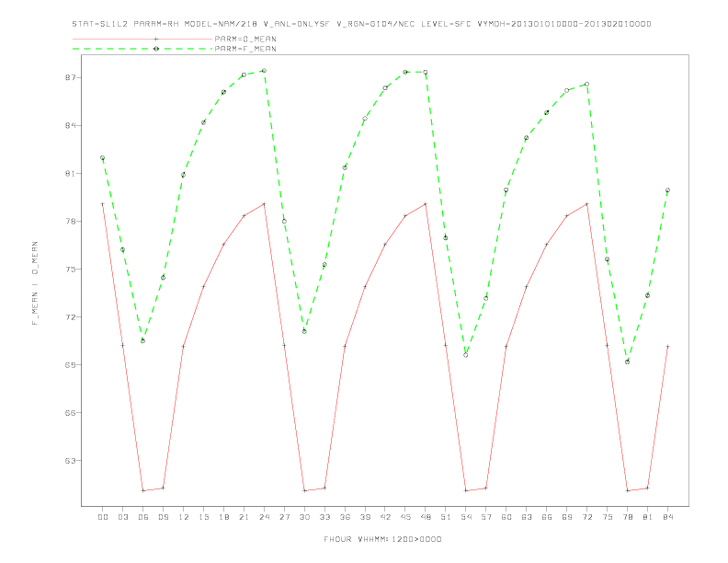Select the solid red O_MEAN legend line sample

pyautogui.click(x=142, y=39)
